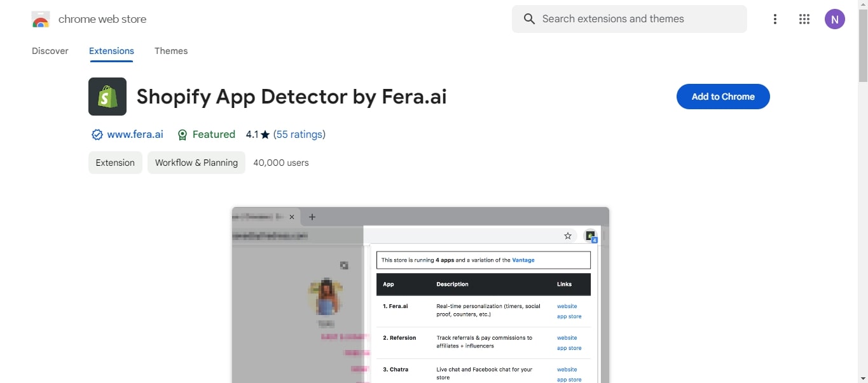Click the extension screenshot preview image
This screenshot has height=383, width=868.
coord(420,295)
